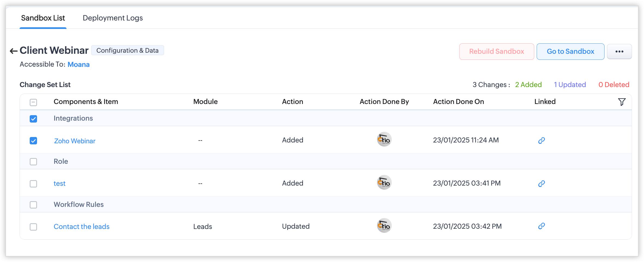Viewport: 644px width, 262px height.
Task: Select the Workflow Rules group checkbox
Action: click(x=34, y=205)
